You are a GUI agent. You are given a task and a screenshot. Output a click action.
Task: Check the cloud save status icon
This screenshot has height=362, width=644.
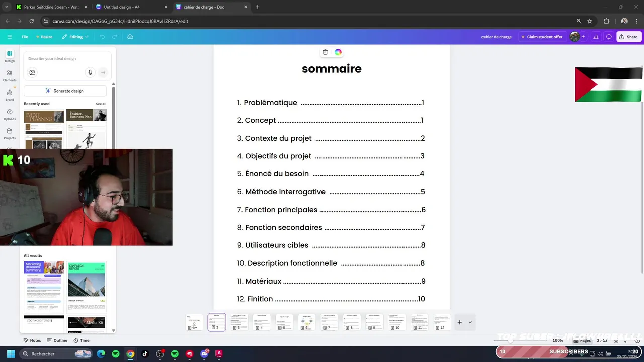(130, 37)
